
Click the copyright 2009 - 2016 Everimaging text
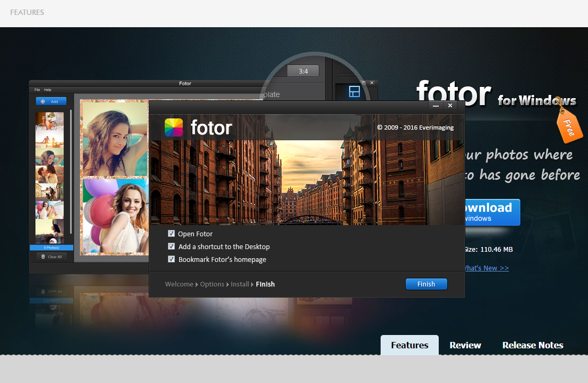click(415, 127)
